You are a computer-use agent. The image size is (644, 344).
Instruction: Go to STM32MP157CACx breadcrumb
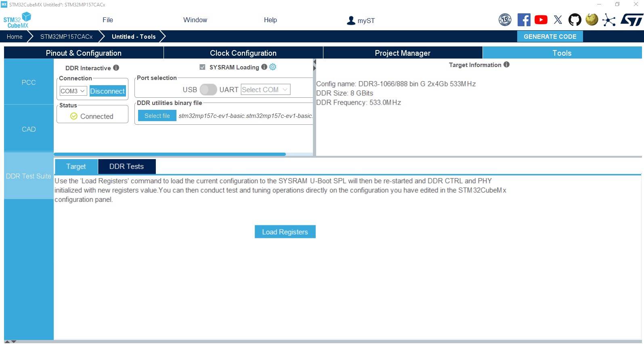pos(67,37)
